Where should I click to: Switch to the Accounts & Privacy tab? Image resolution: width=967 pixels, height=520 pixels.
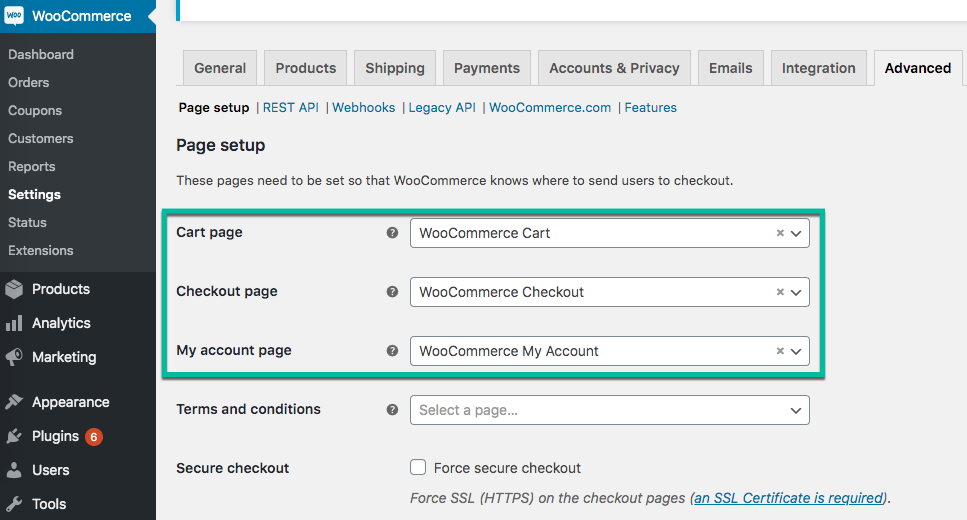[614, 68]
